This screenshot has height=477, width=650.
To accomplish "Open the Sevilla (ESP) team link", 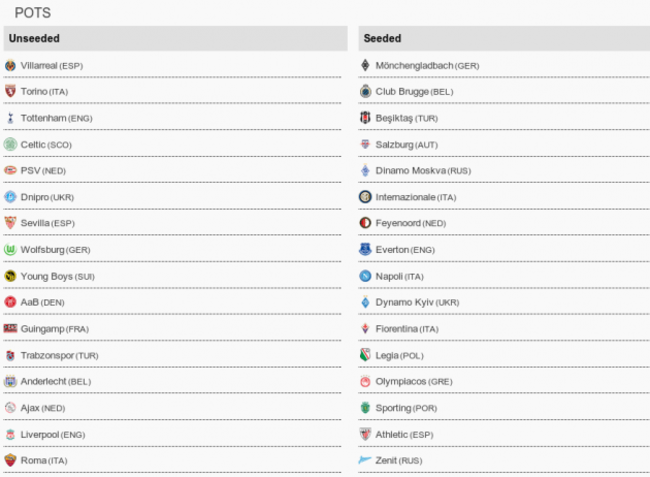I will click(48, 223).
